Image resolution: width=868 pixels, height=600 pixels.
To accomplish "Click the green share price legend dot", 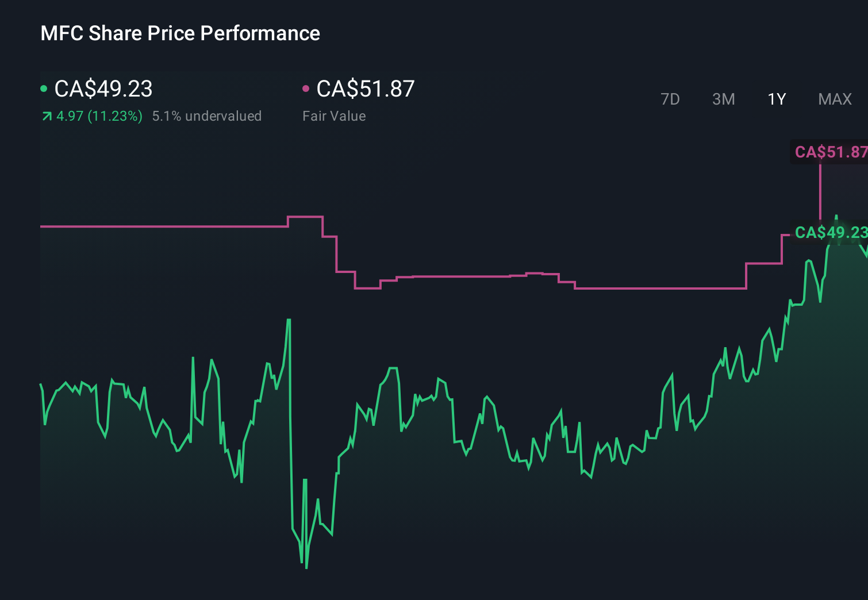I will click(x=43, y=89).
